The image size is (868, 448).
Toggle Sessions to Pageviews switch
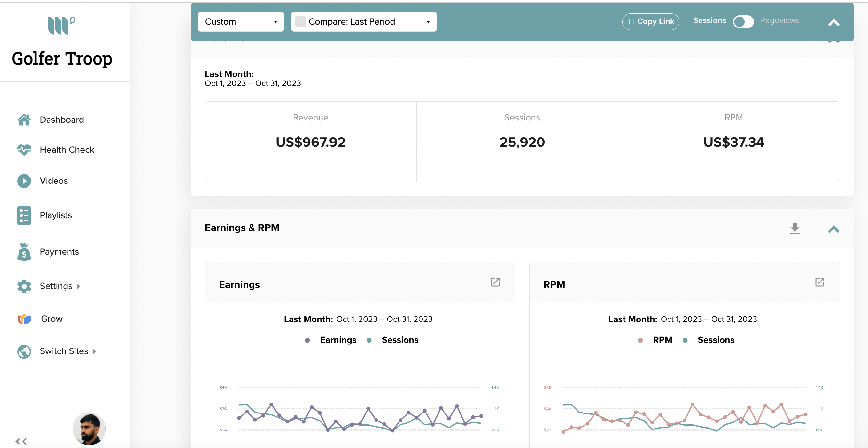point(743,22)
